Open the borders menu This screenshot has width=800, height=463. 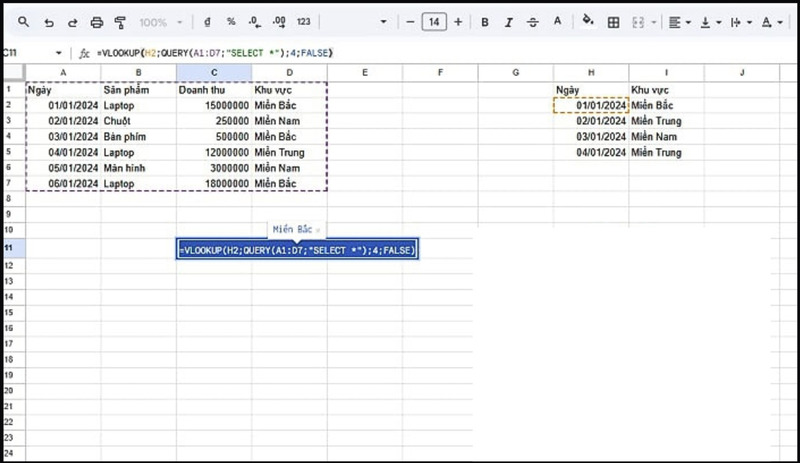(613, 22)
